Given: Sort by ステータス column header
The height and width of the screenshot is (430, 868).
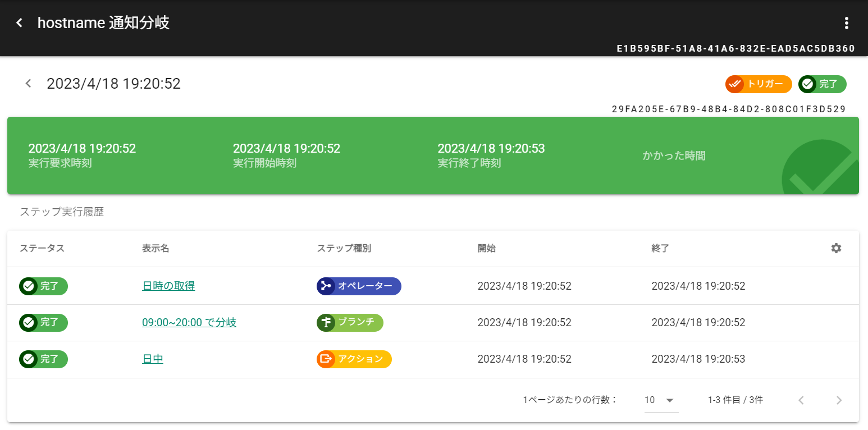Looking at the screenshot, I should [x=42, y=249].
